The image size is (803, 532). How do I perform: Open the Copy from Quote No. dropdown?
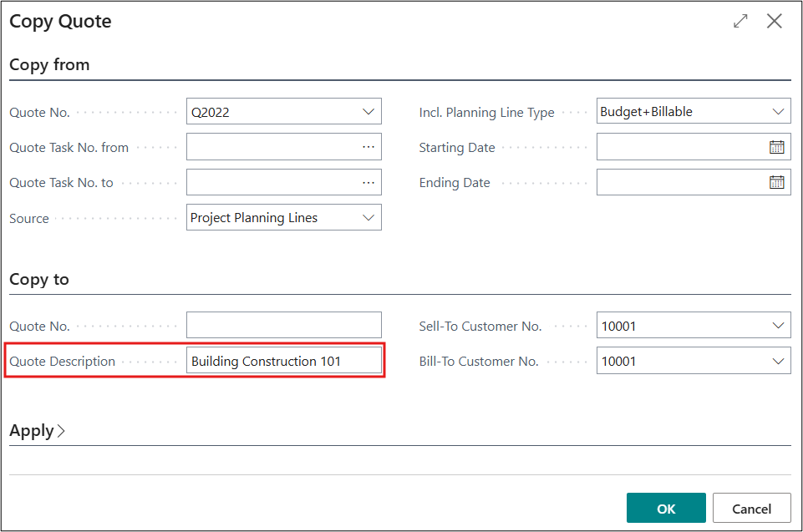click(x=368, y=112)
